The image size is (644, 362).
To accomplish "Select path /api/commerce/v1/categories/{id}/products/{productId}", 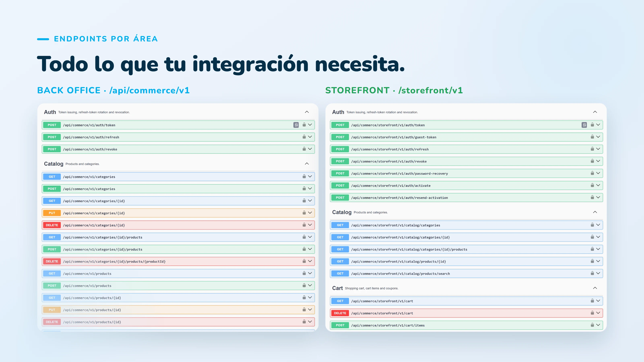I will (114, 262).
